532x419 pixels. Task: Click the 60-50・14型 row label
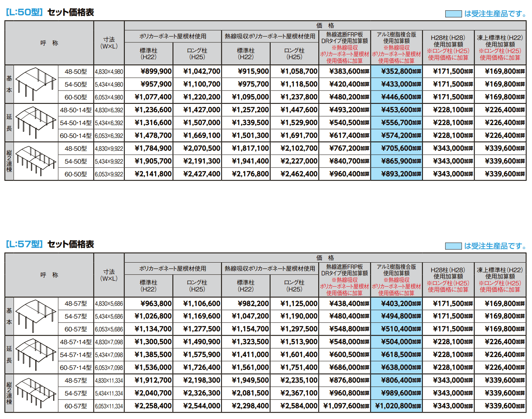click(76, 136)
